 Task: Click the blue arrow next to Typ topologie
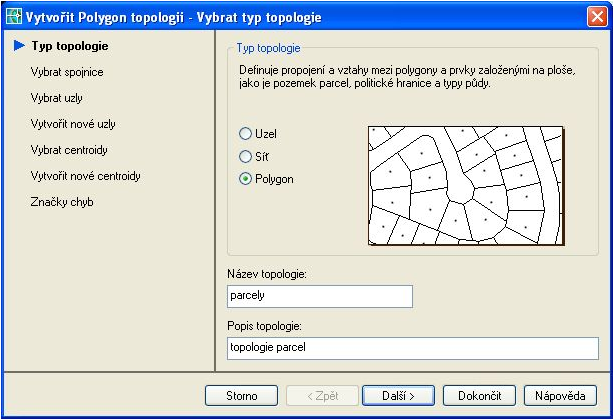coord(19,45)
